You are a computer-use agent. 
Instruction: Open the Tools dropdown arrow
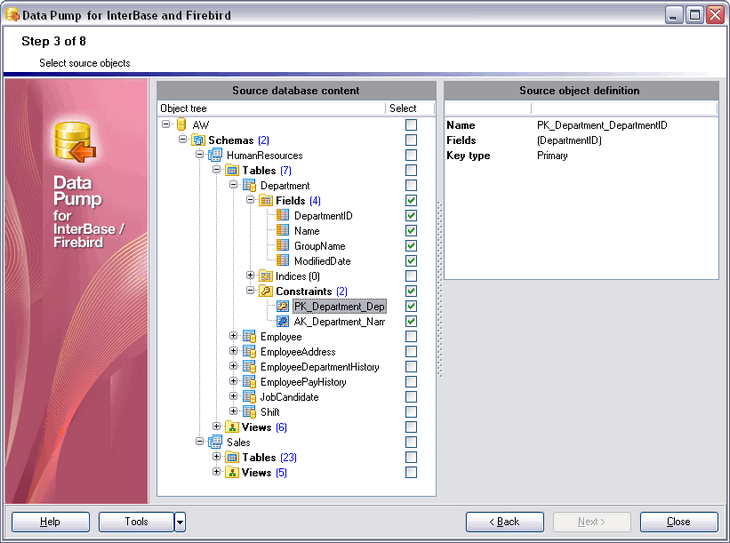180,521
